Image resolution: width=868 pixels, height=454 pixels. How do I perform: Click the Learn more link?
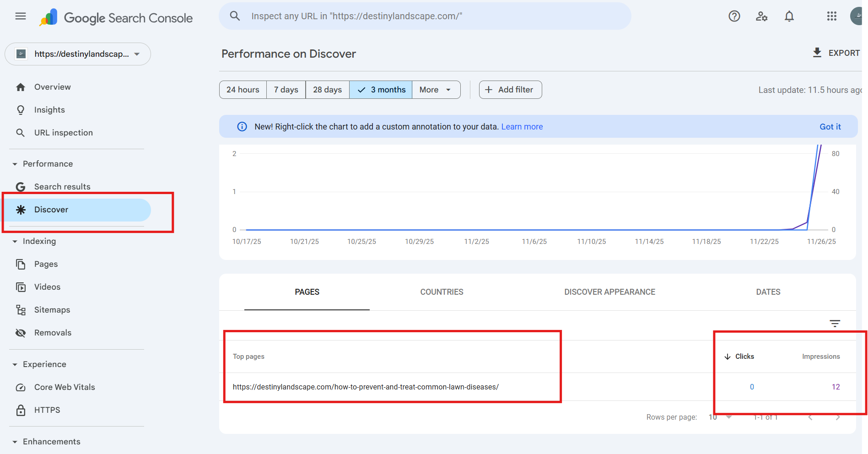(522, 127)
